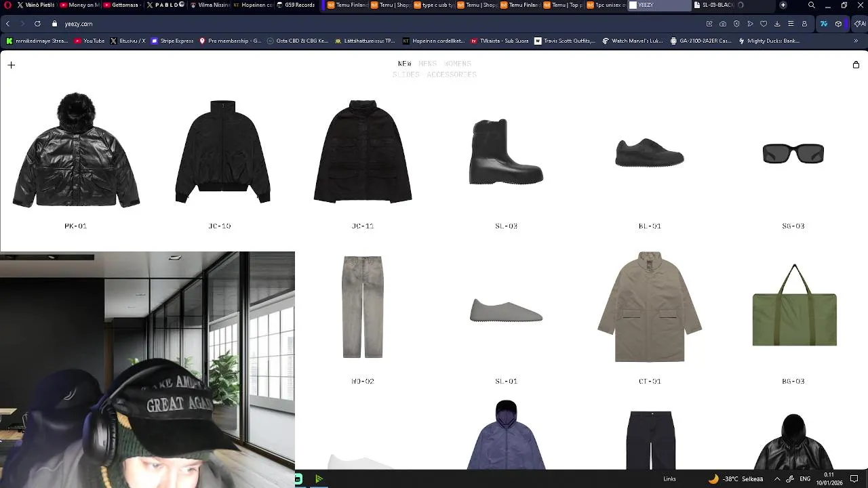The image size is (868, 488).
Task: Open the Travis Scott Outfits bookmark
Action: tap(565, 41)
